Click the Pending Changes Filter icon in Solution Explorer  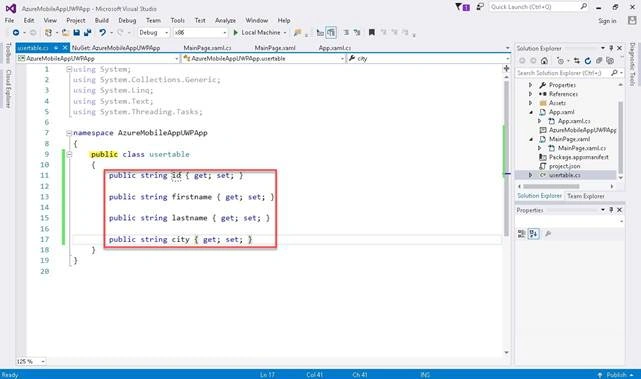(x=560, y=61)
